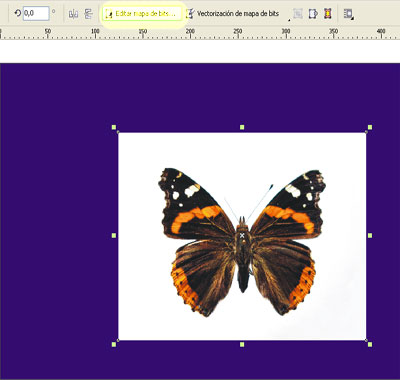Open the text wrap options flyout
The image size is (400, 380).
348,14
